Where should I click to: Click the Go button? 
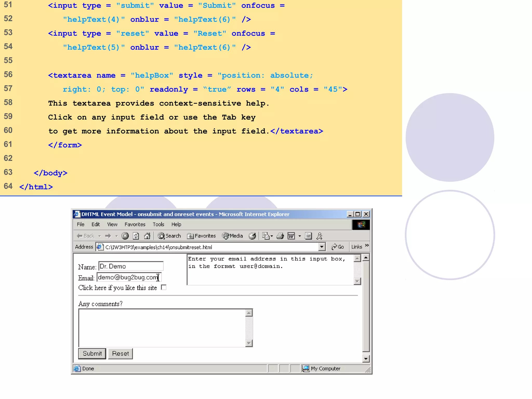pos(337,247)
